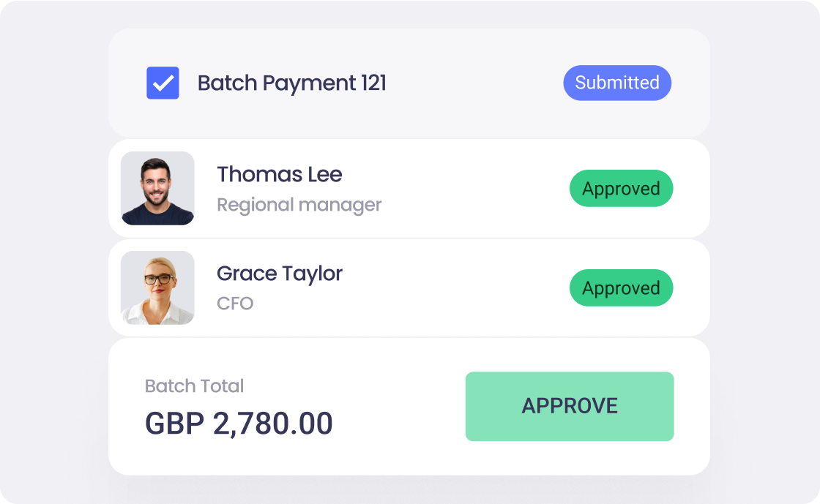
Task: Open Grace Taylor's avatar picture
Action: click(x=157, y=287)
